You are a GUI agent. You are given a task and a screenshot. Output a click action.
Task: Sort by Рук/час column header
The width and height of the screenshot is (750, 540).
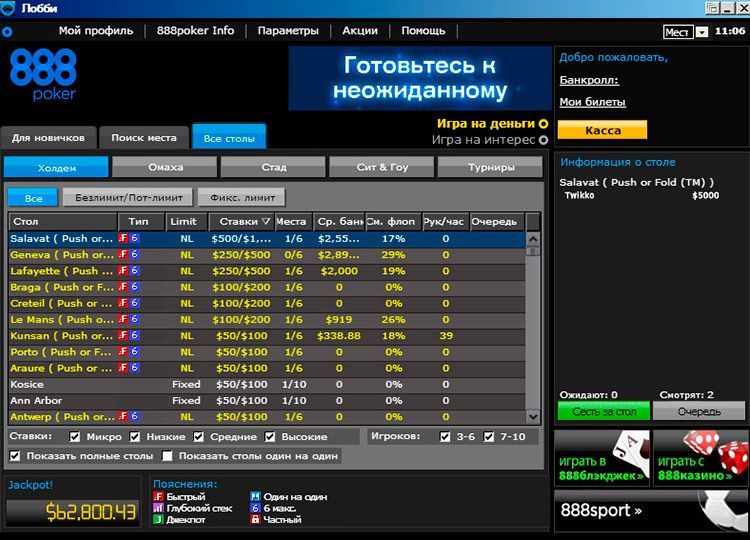445,221
